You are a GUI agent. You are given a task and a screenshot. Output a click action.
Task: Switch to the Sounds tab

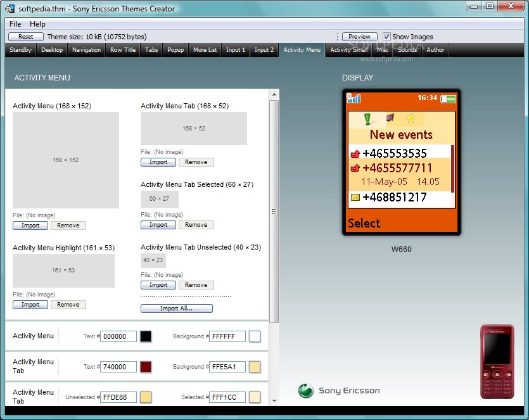(407, 50)
